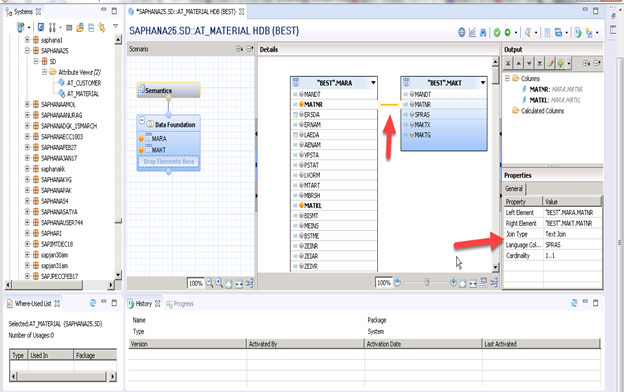Click the Details pane zoom percentage field
624x392 pixels.
tap(383, 283)
